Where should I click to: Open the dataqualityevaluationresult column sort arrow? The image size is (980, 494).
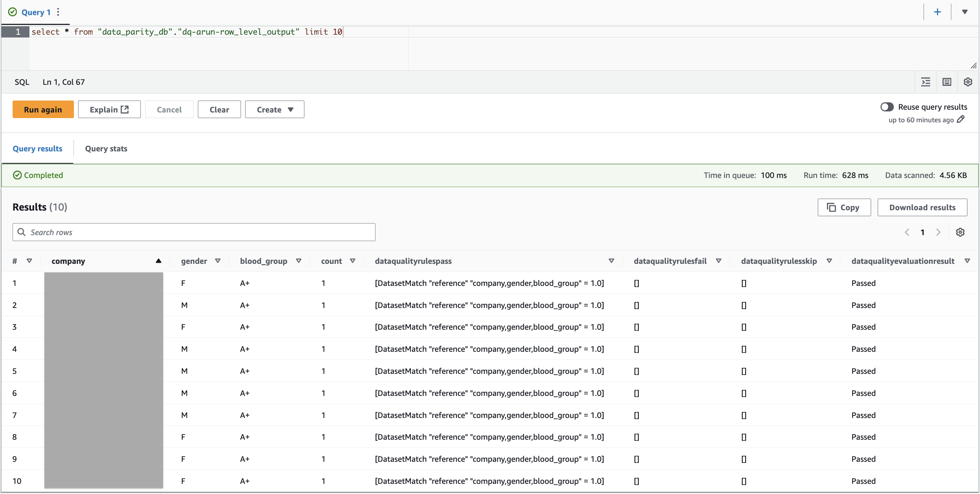[967, 261]
